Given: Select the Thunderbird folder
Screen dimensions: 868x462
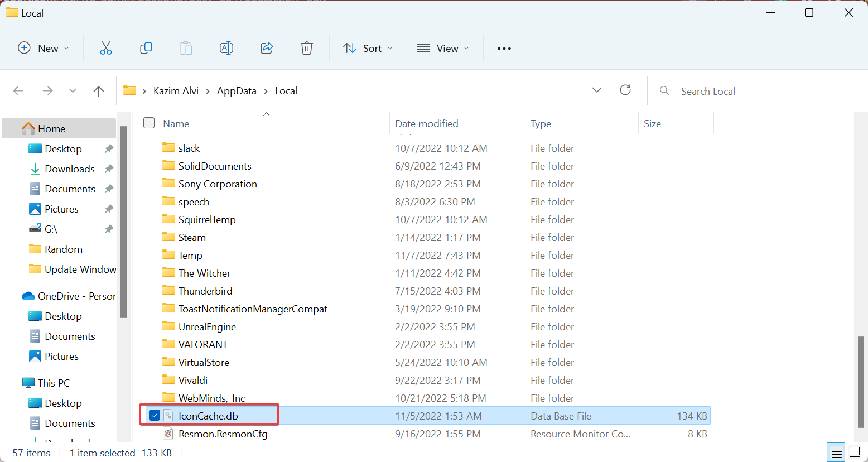Looking at the screenshot, I should click(205, 291).
